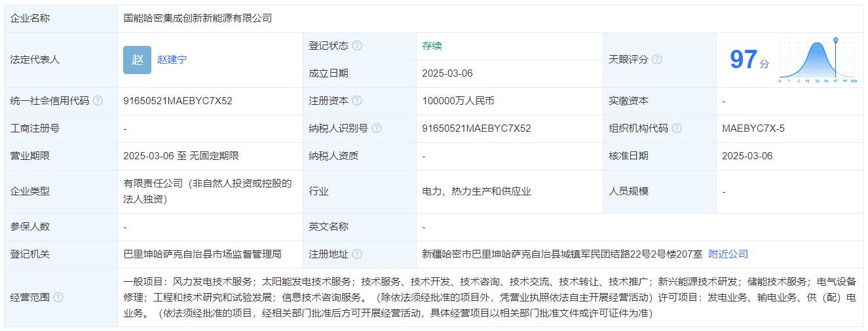
Task: Select company name 国能哈密集成创新新能源有限公司
Action: [197, 18]
